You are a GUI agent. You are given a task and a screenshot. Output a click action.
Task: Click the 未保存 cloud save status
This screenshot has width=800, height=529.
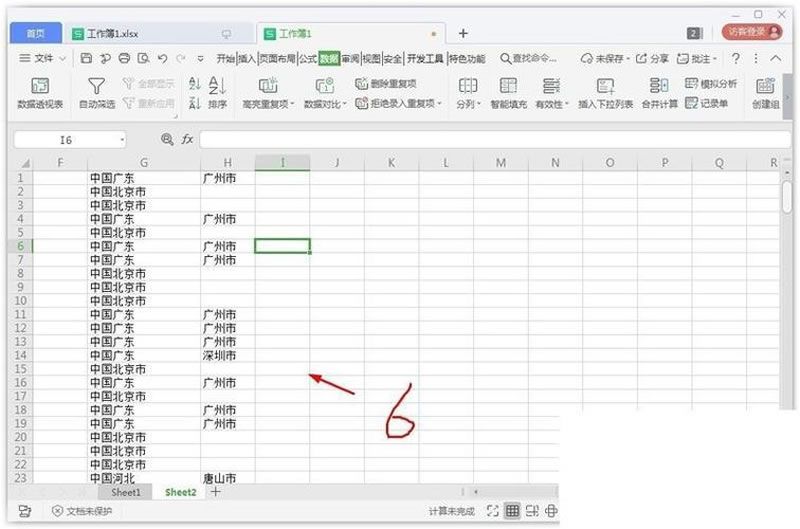pyautogui.click(x=605, y=59)
